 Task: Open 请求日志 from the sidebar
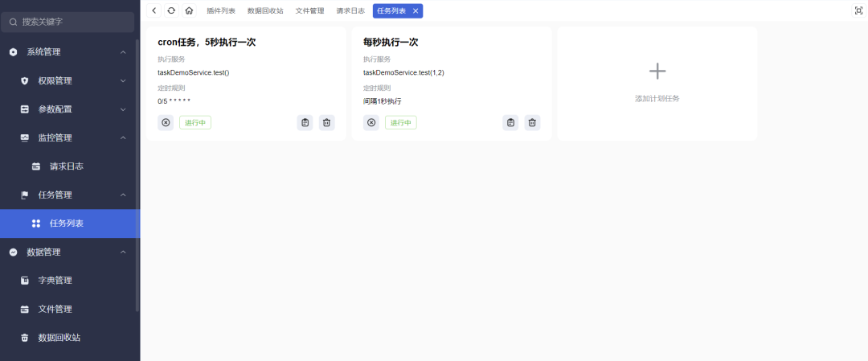coord(70,166)
